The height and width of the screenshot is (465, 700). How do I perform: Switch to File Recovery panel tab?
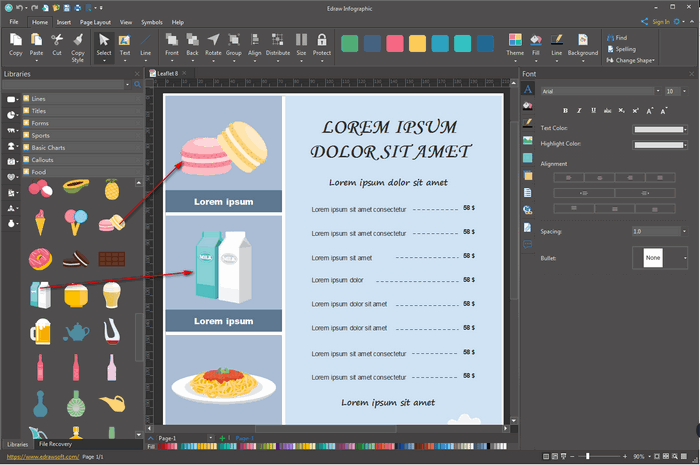[x=58, y=444]
